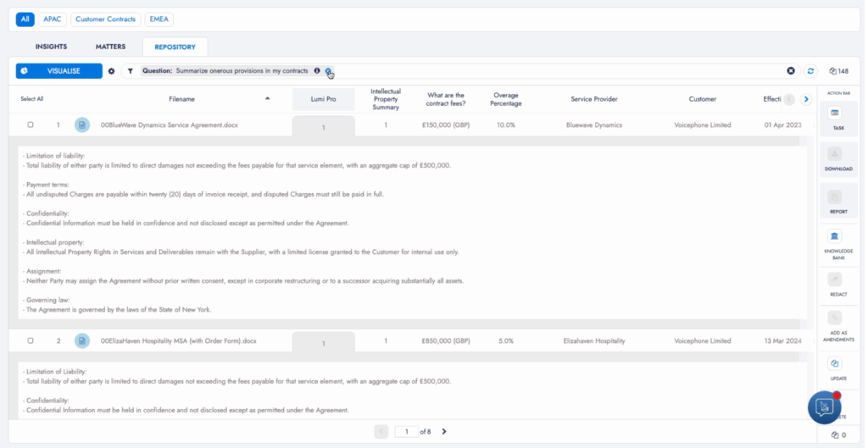
Task: Clear the search question with the X
Action: [x=791, y=71]
